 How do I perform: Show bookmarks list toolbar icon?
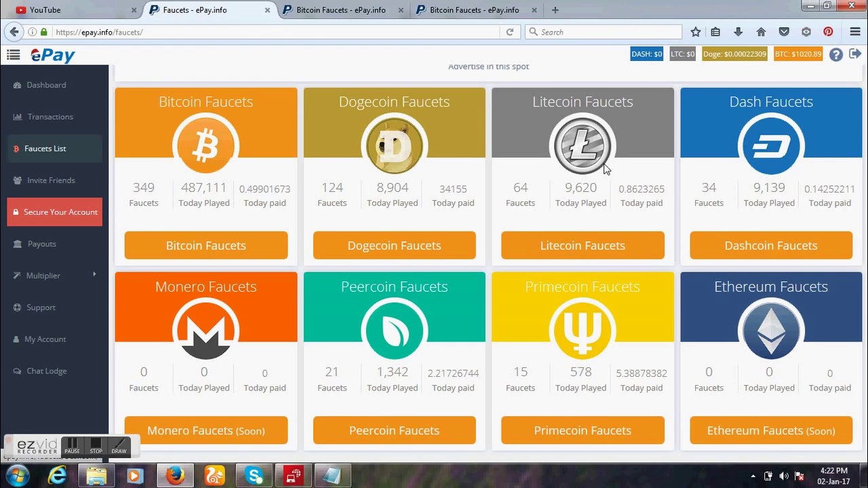click(x=715, y=32)
